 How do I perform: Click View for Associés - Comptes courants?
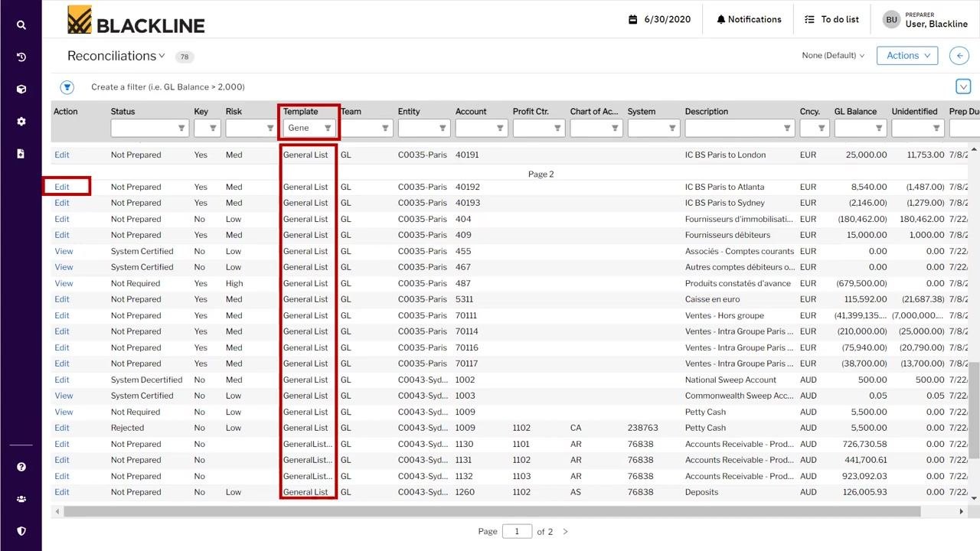point(64,251)
